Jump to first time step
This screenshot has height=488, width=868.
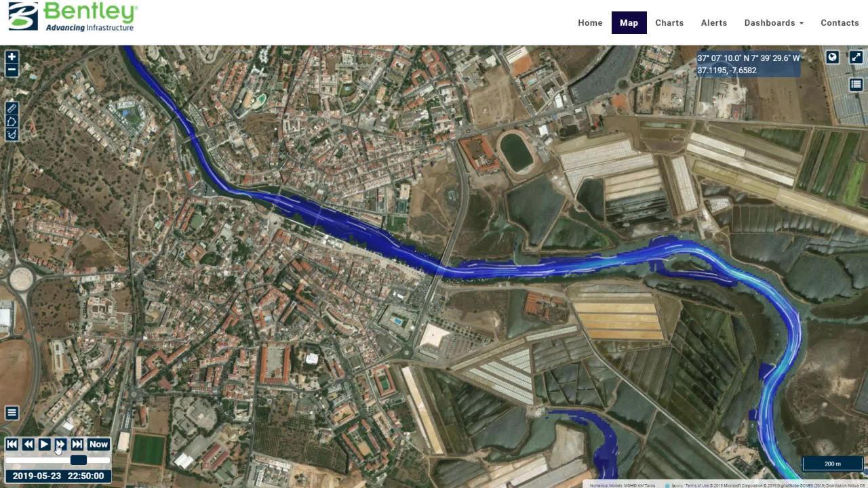pos(12,445)
